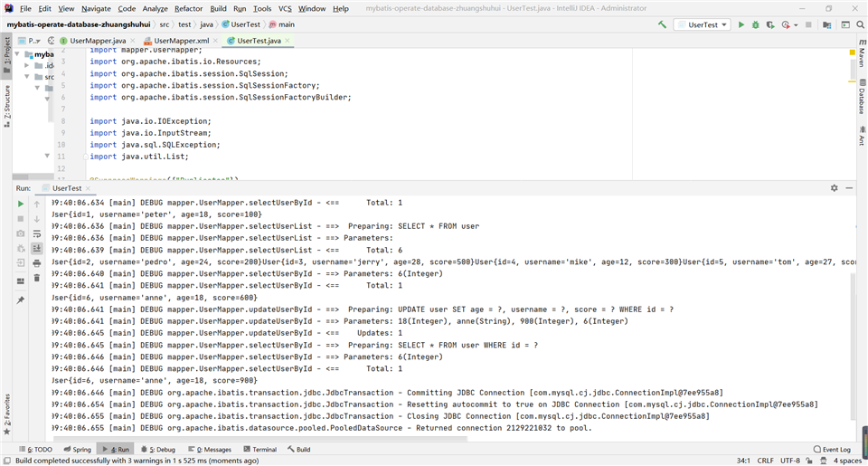Rerun UserTest from Run panel
Screen dimensions: 868x466
[21, 204]
